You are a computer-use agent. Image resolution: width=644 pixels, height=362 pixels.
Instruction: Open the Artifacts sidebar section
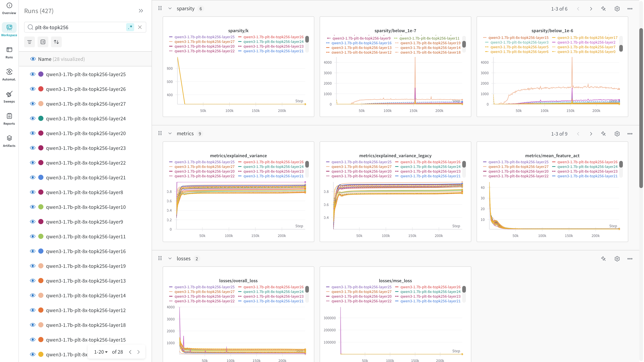coord(9,141)
